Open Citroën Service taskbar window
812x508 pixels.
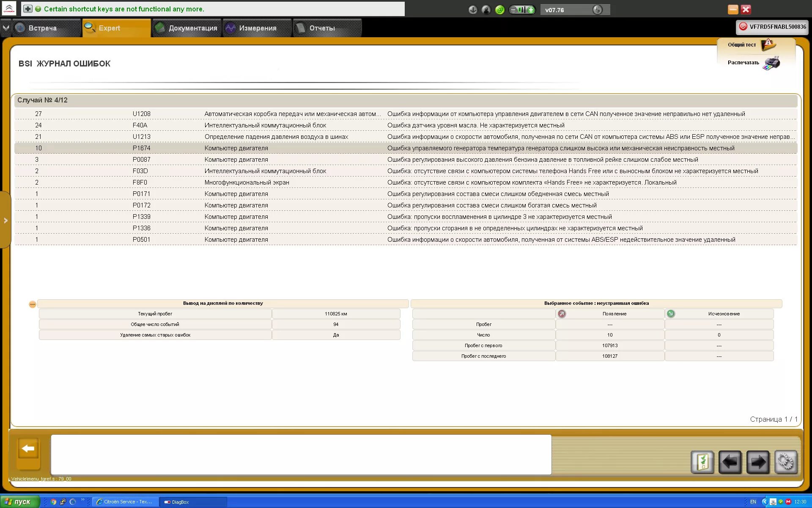[x=125, y=502]
